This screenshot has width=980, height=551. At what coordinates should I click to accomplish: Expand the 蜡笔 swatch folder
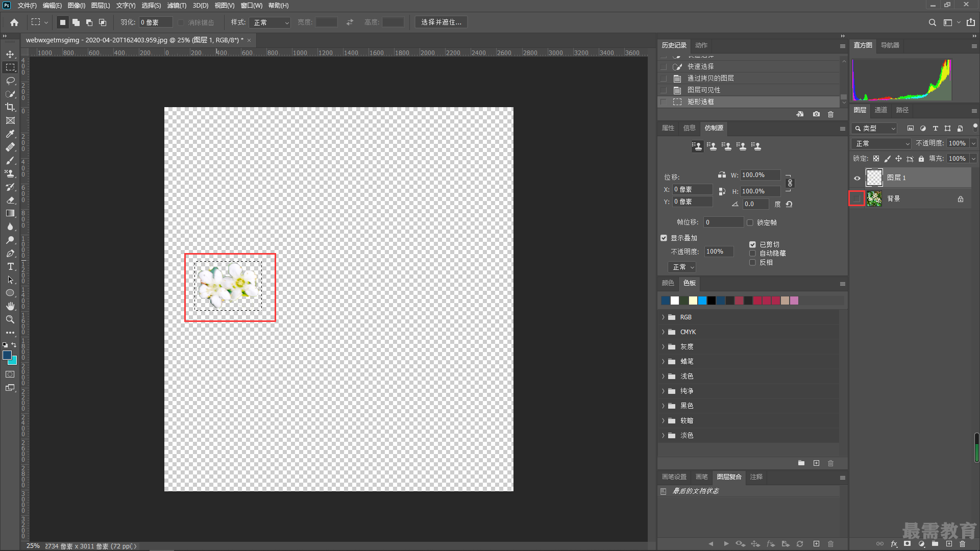(663, 362)
